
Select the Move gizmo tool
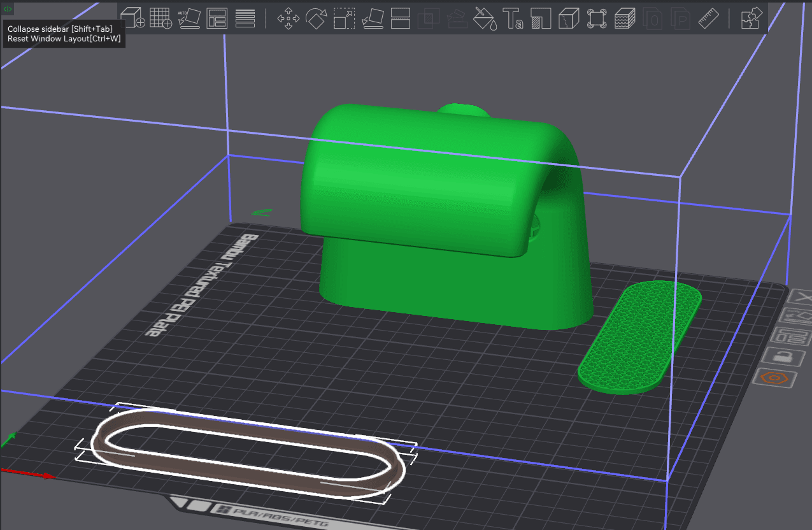pyautogui.click(x=288, y=18)
